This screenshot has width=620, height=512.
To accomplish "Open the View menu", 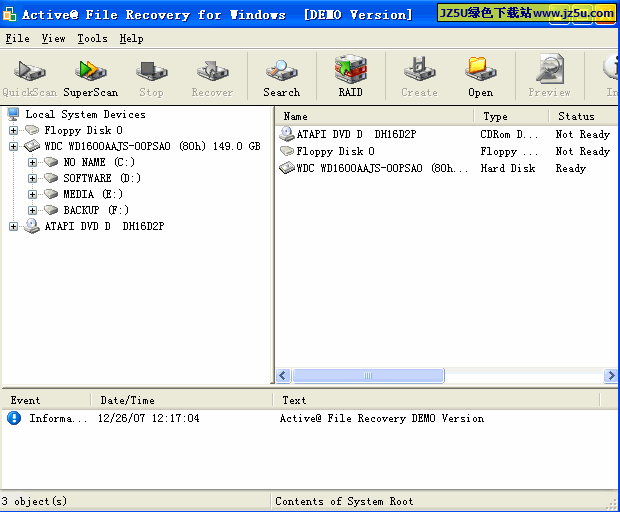I will pos(53,39).
